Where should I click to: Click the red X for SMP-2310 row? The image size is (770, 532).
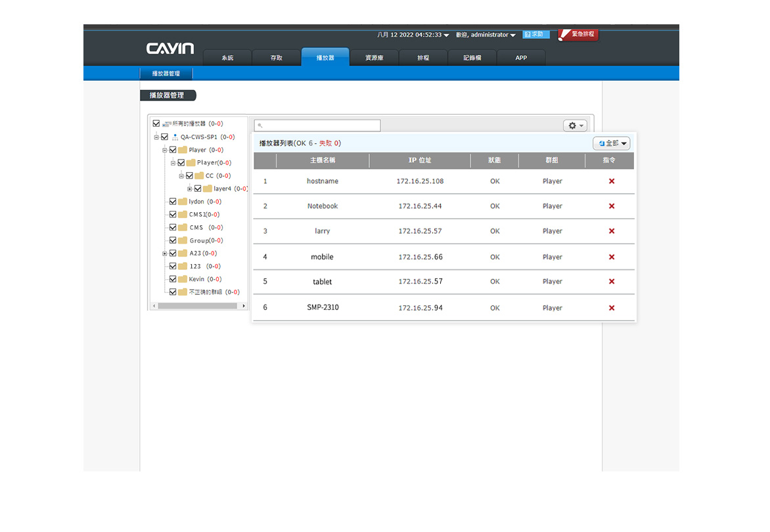point(611,308)
